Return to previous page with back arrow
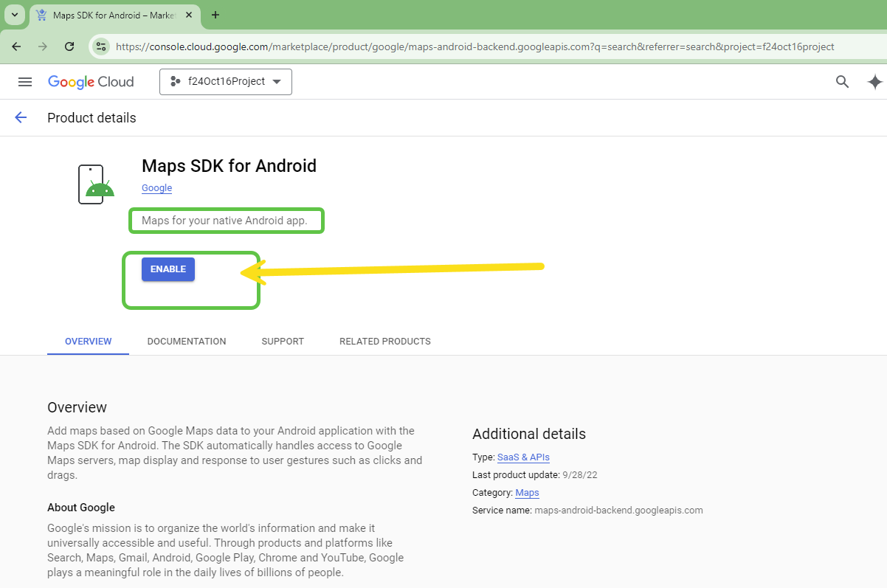The image size is (887, 588). point(21,117)
